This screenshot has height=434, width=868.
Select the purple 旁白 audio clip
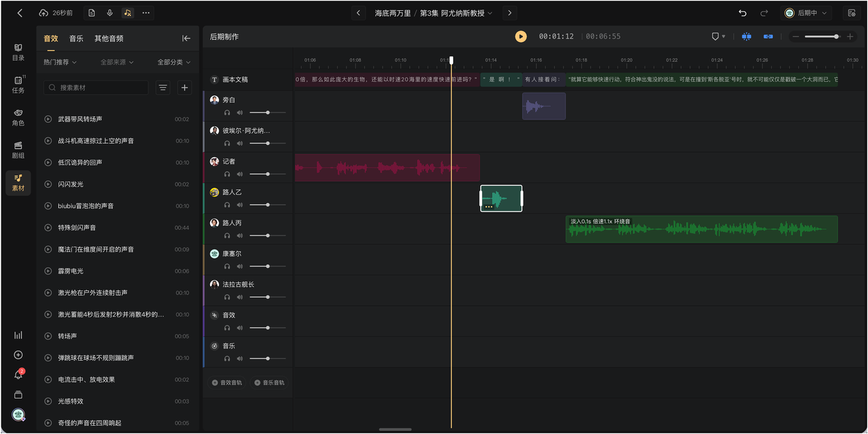point(544,106)
